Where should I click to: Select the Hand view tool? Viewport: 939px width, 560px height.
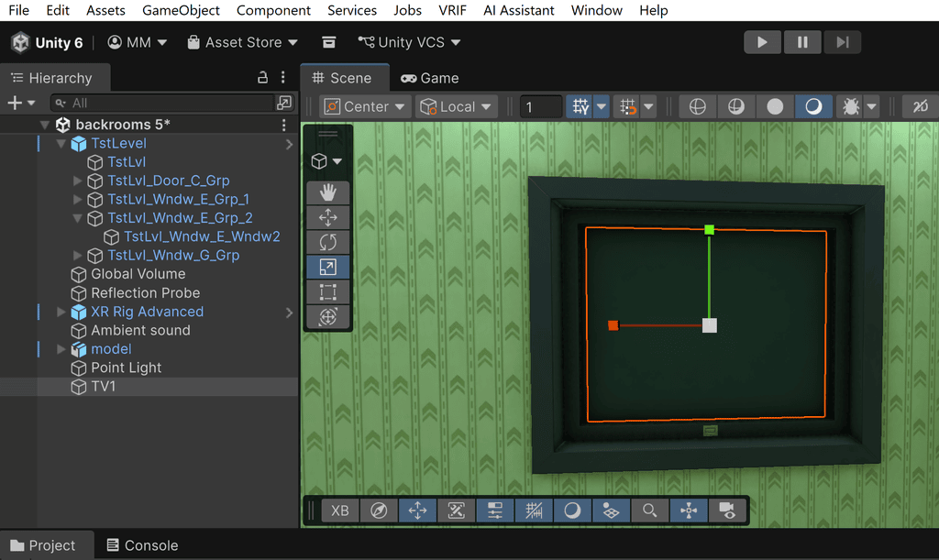tap(327, 192)
